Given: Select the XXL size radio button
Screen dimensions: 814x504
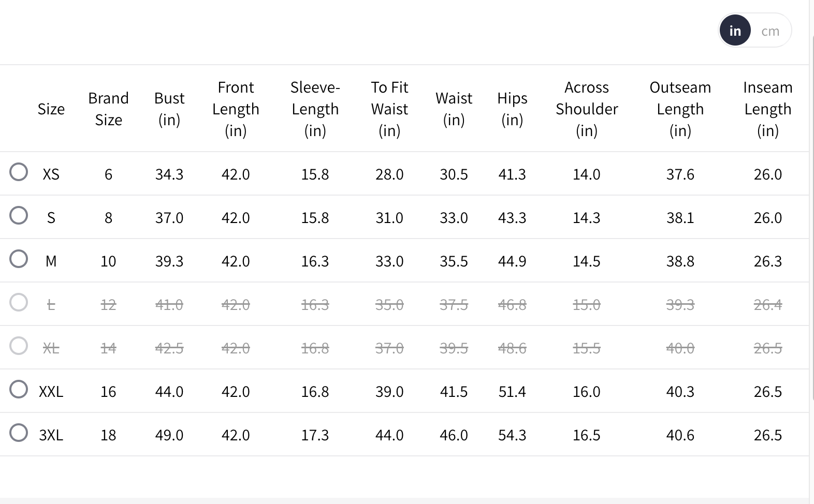Looking at the screenshot, I should coord(19,389).
